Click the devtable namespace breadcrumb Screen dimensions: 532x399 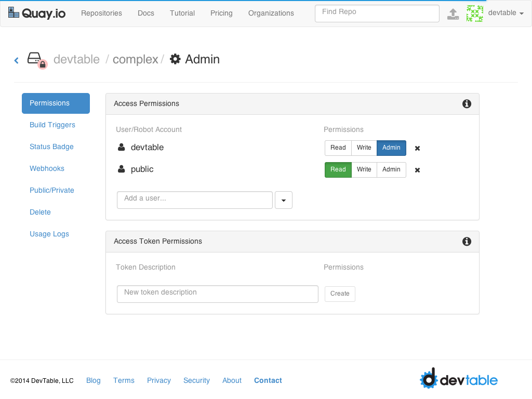[77, 59]
